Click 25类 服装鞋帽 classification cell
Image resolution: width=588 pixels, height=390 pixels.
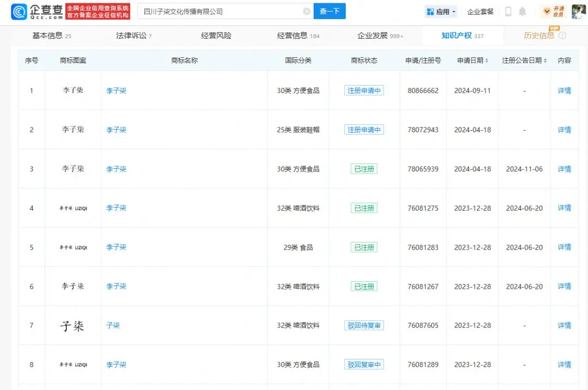(x=298, y=130)
